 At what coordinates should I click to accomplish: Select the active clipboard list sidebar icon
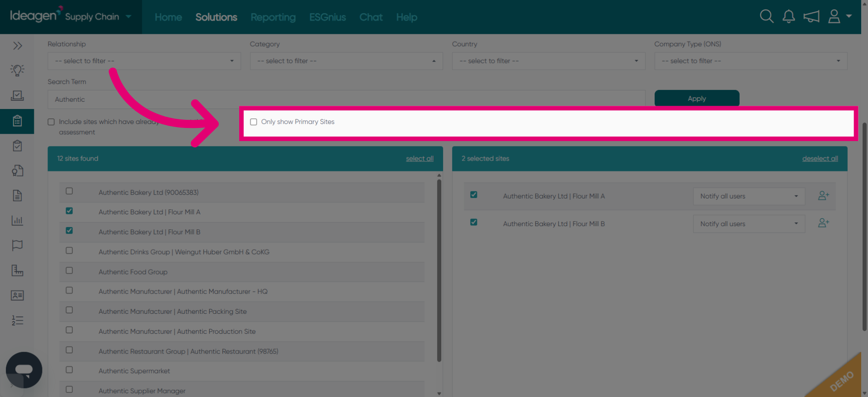pos(17,121)
